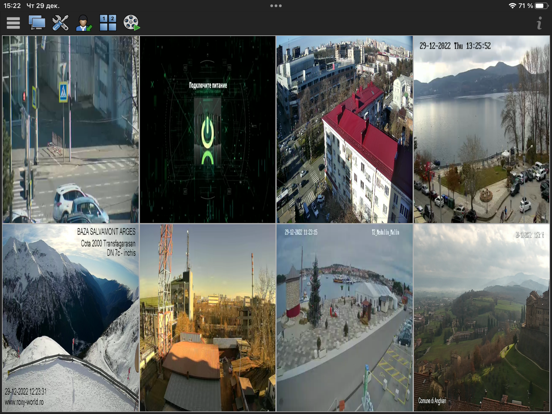Image resolution: width=552 pixels, height=414 pixels.
Task: Open the monitors/devices list icon
Action: click(x=37, y=23)
